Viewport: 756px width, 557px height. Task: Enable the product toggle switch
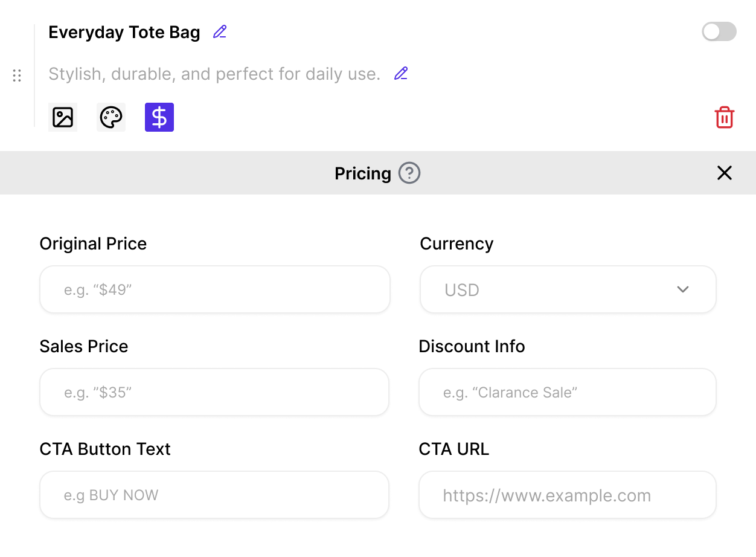point(719,32)
